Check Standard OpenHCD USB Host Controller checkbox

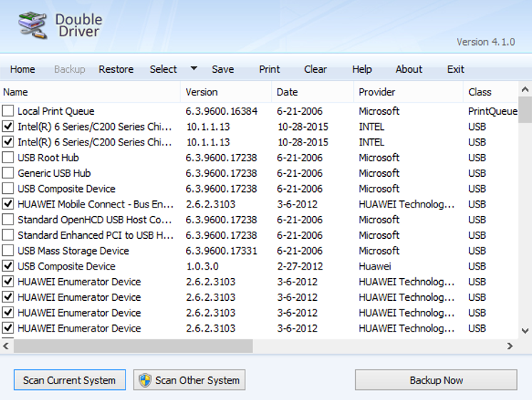[8, 220]
